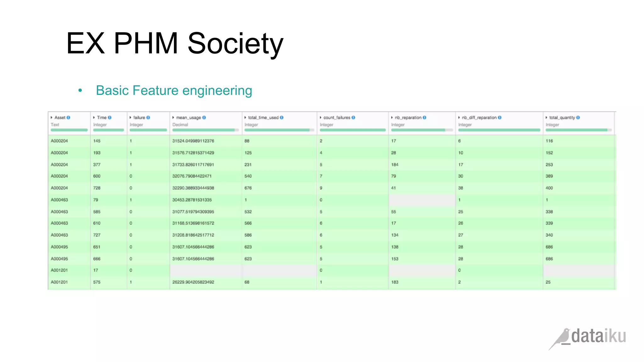
Task: Expand the total_time_used column menu arrow
Action: (x=245, y=118)
